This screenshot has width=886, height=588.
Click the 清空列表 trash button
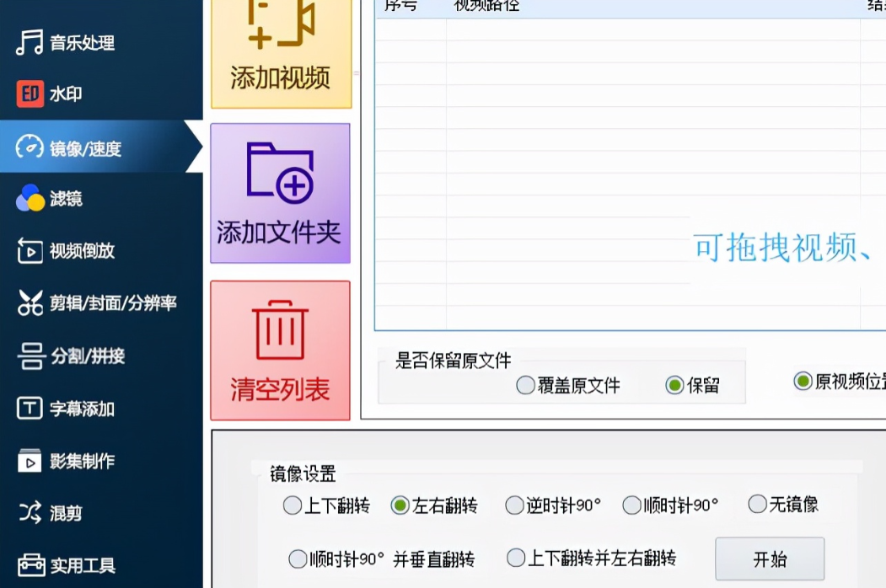tap(280, 350)
